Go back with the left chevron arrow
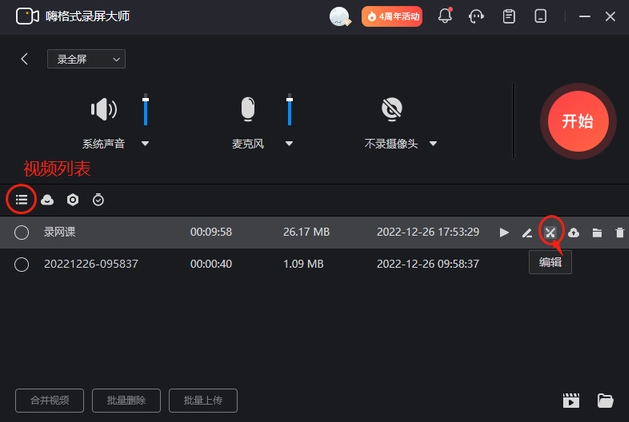Image resolution: width=629 pixels, height=422 pixels. (24, 59)
